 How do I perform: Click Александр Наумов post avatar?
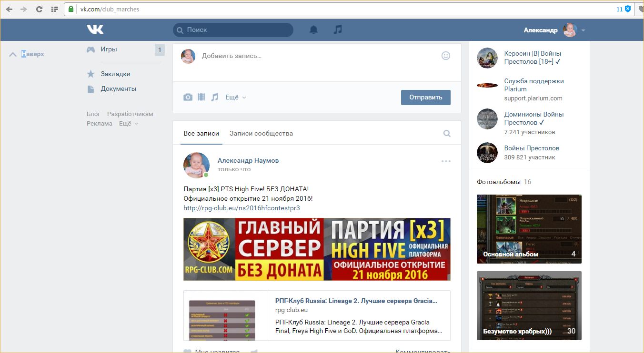196,165
